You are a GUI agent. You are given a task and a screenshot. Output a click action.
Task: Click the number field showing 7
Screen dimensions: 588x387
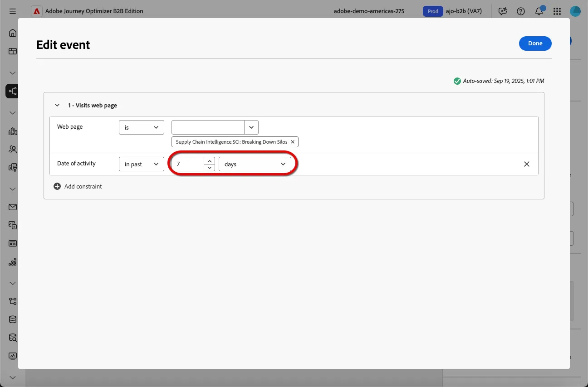(x=188, y=164)
